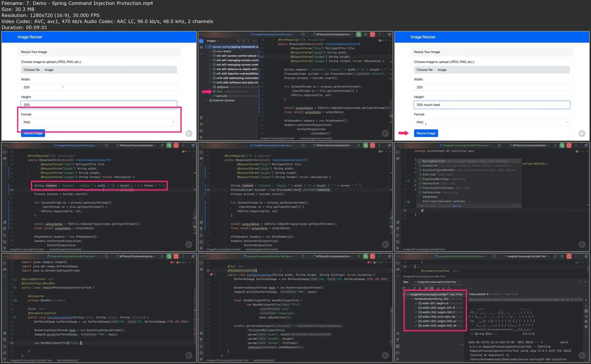Select the Run tab label in the Run panel
This screenshot has width=591, height=364.
pos(406,282)
